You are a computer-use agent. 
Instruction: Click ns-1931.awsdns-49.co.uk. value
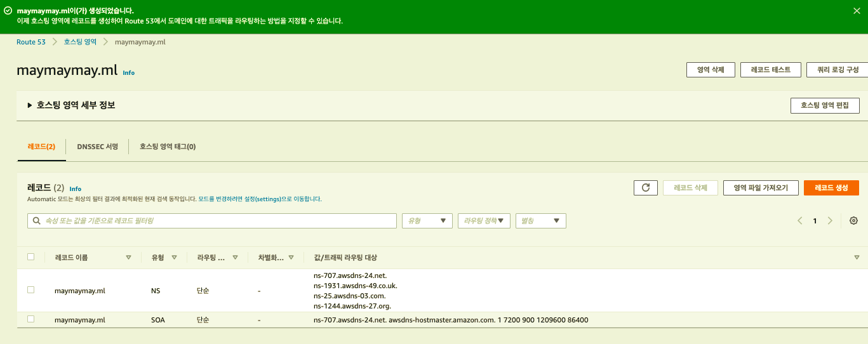point(355,286)
